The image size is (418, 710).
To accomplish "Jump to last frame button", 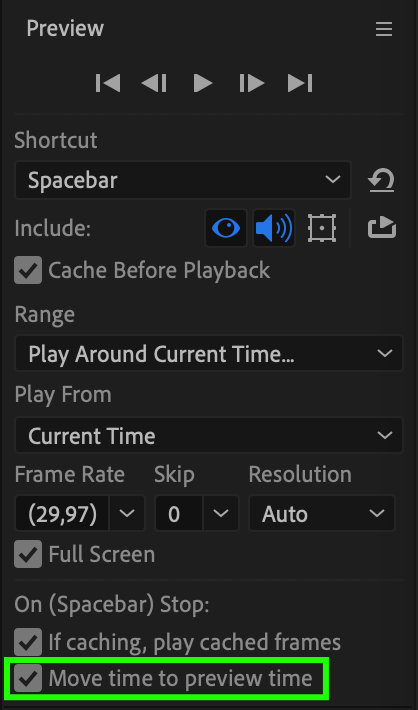I will [300, 83].
